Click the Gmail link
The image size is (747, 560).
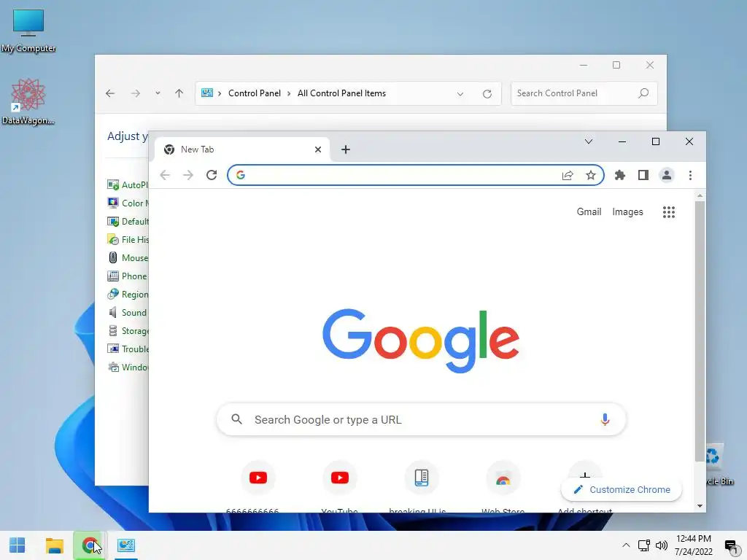pos(589,212)
